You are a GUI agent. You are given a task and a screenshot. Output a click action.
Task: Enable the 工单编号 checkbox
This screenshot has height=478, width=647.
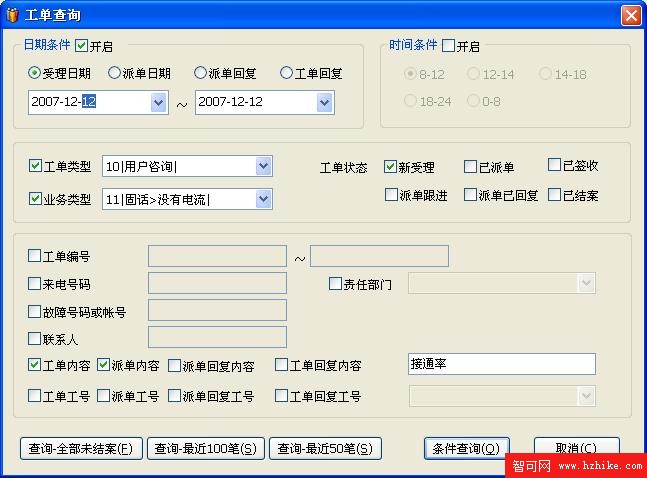[34, 256]
